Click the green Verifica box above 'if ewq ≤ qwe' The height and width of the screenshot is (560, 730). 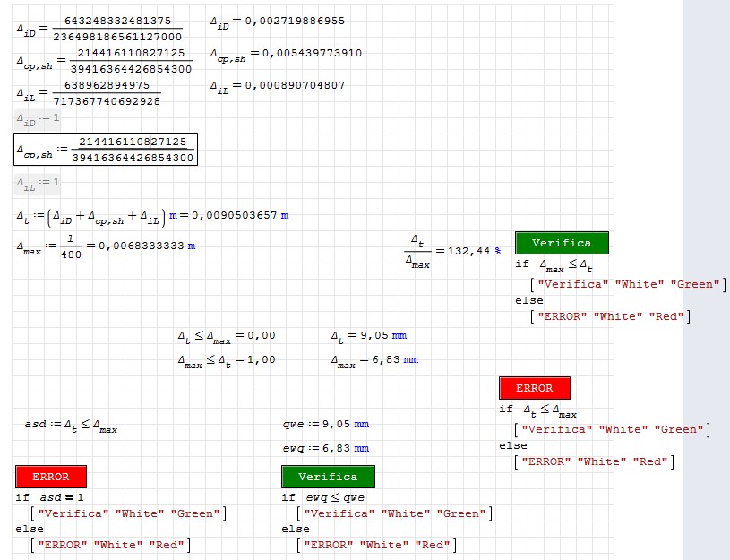pyautogui.click(x=328, y=477)
